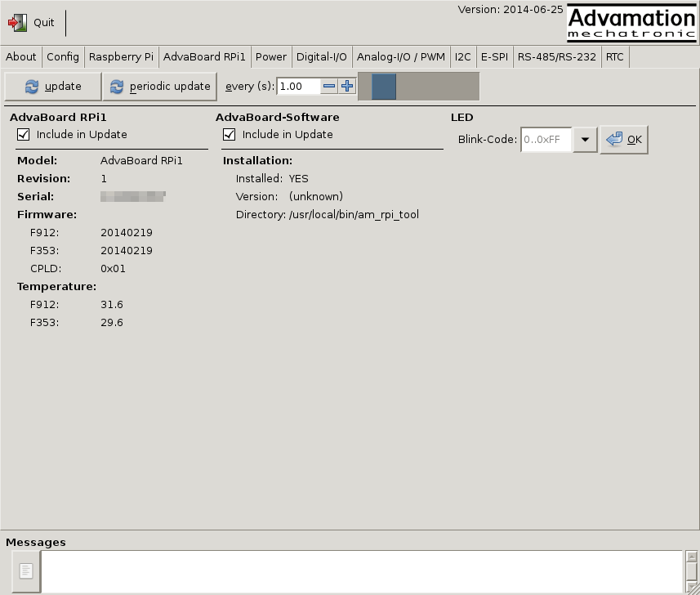700x595 pixels.
Task: Start periodic update
Action: pyautogui.click(x=160, y=87)
